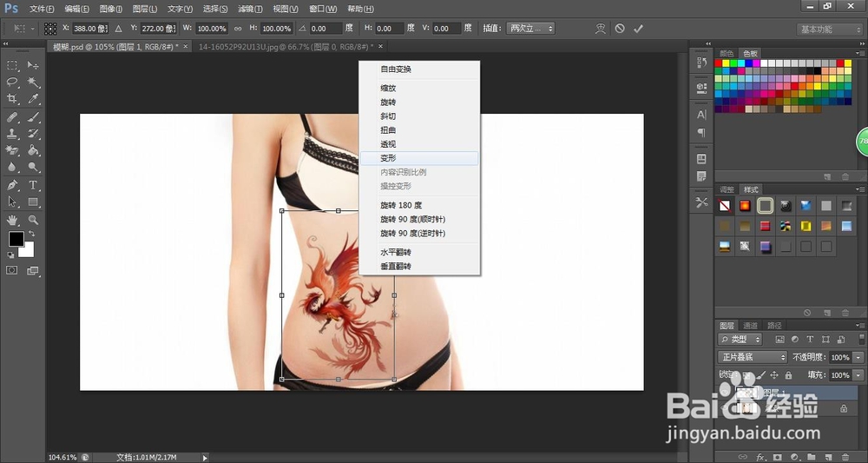Open the interpolation dropdown 两次立方

530,29
